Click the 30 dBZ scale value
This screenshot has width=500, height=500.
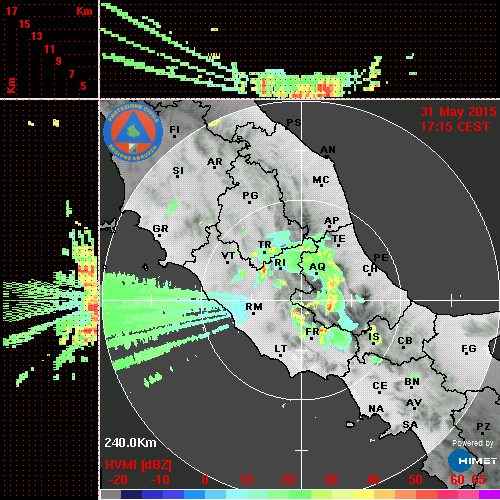click(x=330, y=480)
